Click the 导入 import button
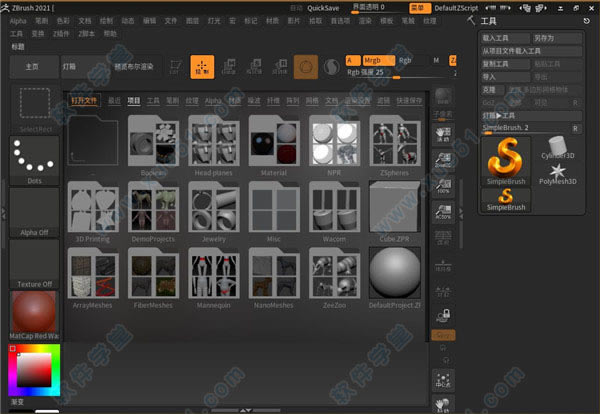Image resolution: width=600 pixels, height=414 pixels. click(505, 77)
